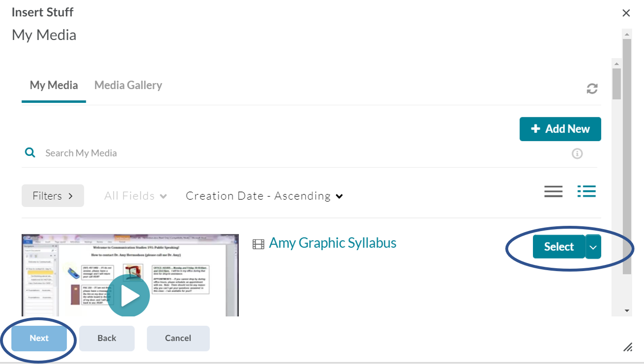Image resolution: width=644 pixels, height=364 pixels.
Task: Click the Cancel button
Action: coord(178,338)
